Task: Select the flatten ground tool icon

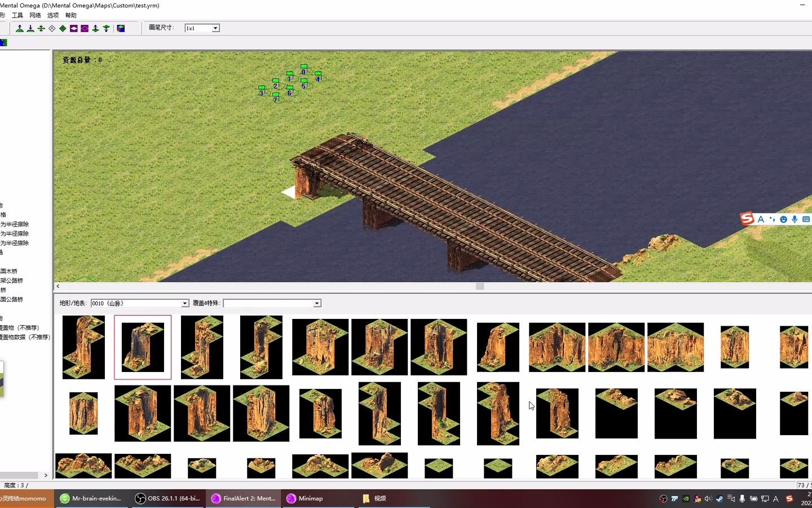Action: coord(41,28)
